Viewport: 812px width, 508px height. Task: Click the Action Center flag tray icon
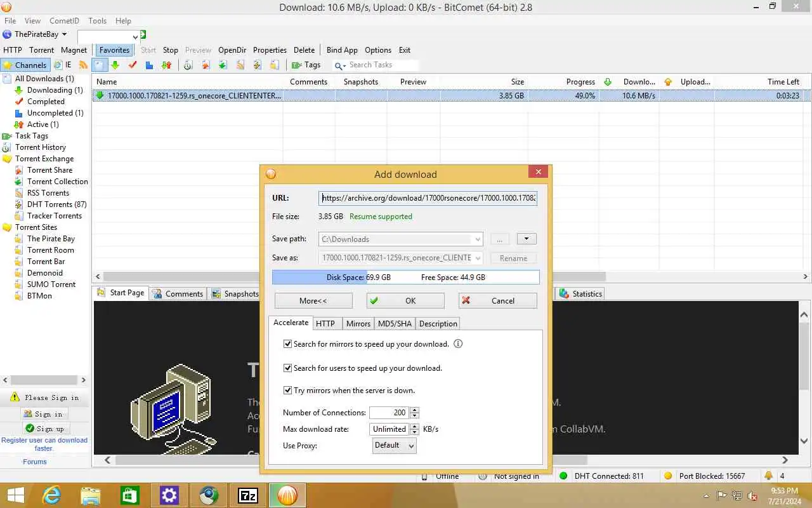click(722, 496)
